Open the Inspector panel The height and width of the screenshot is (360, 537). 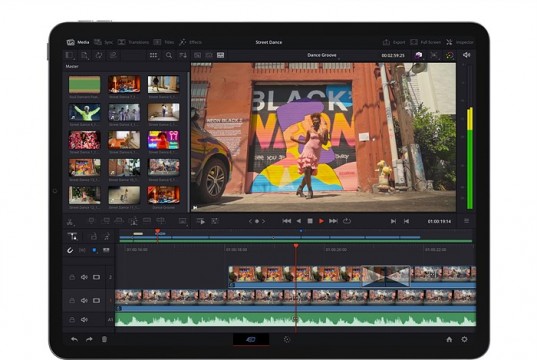pyautogui.click(x=460, y=42)
